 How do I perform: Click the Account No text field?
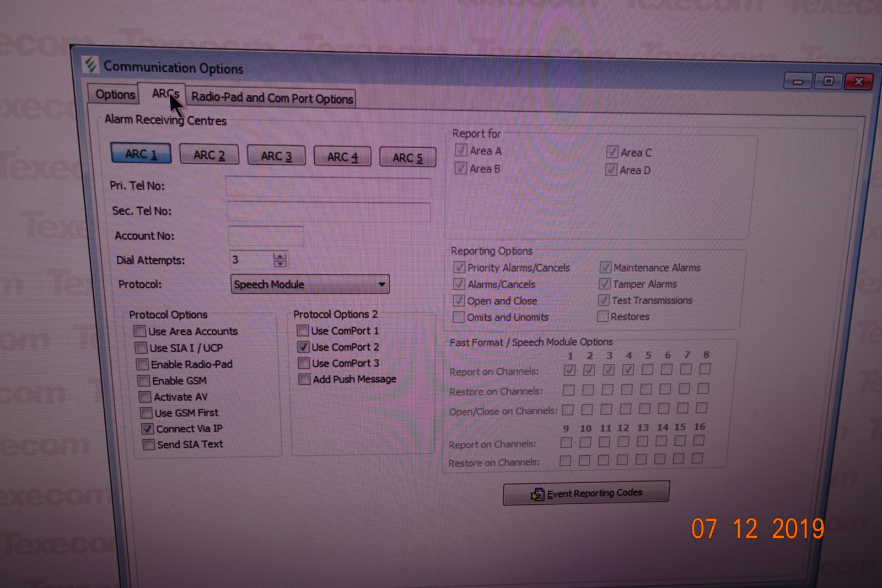(x=266, y=236)
